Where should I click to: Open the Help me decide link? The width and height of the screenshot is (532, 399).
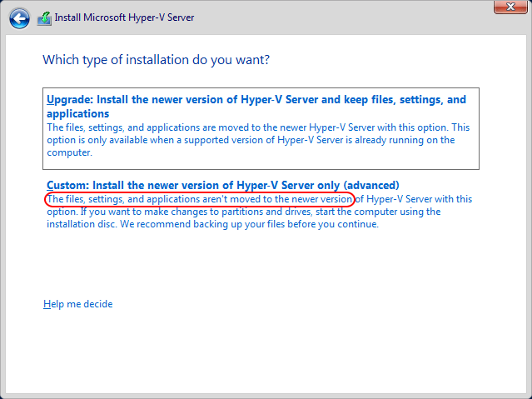click(78, 304)
